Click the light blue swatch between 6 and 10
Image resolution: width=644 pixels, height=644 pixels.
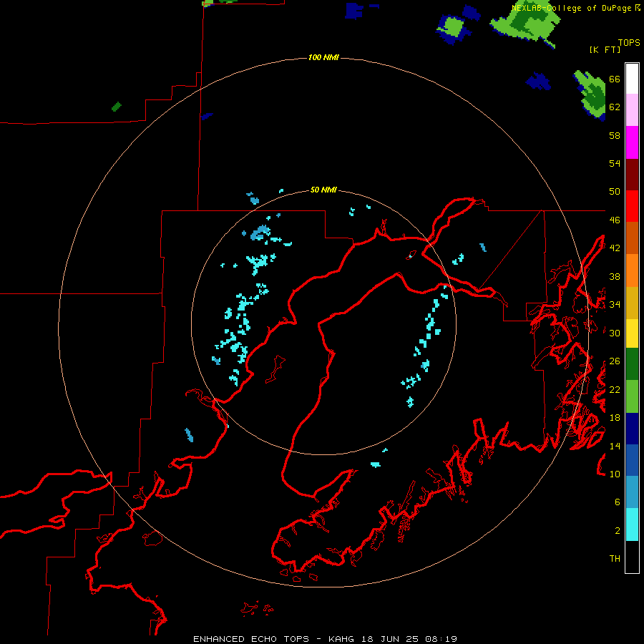[x=632, y=492]
